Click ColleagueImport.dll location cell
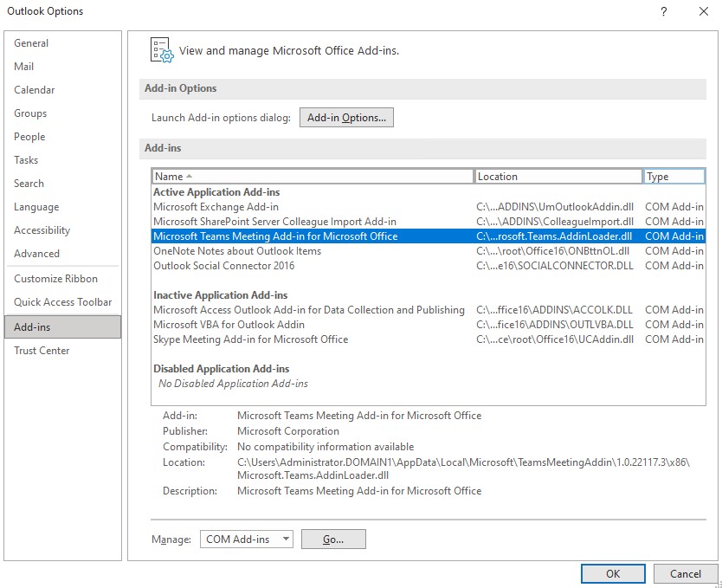 [555, 222]
